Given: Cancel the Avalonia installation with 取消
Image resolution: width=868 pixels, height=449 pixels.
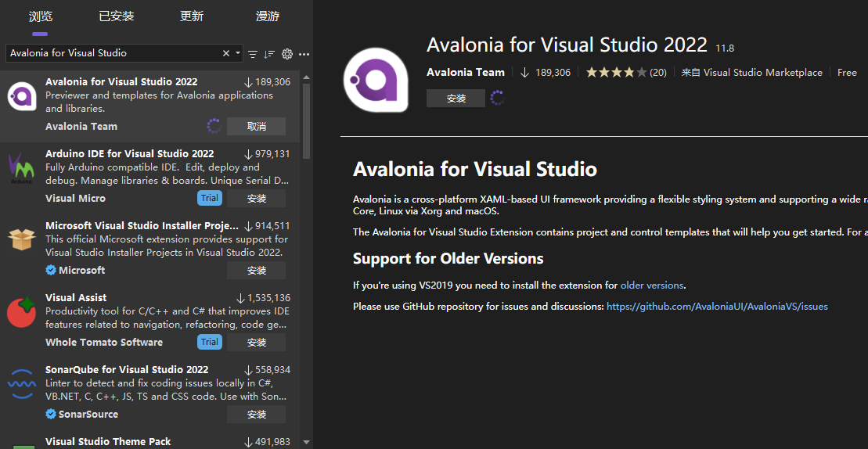Looking at the screenshot, I should (x=256, y=126).
